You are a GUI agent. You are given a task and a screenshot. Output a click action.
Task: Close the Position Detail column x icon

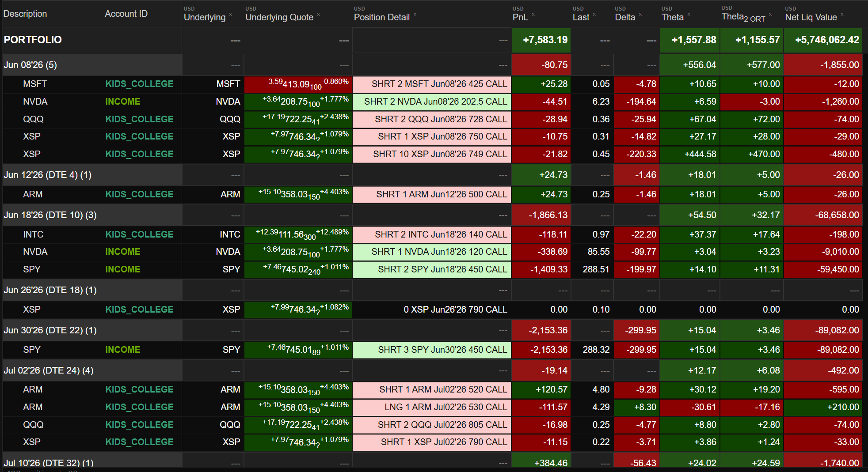click(x=415, y=15)
